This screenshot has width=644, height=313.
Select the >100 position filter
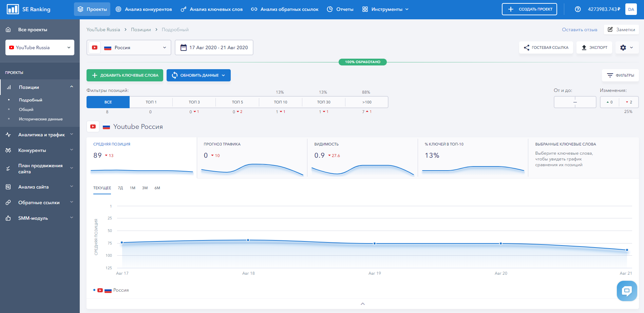367,102
